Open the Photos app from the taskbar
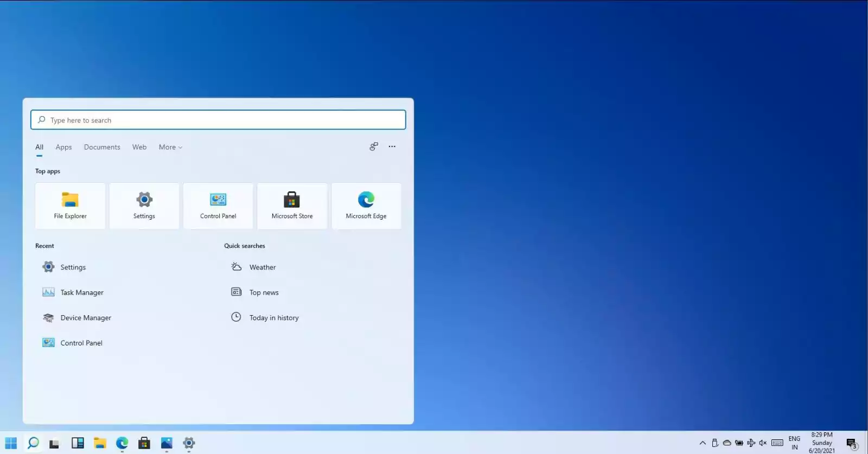The image size is (868, 454). pos(167,443)
